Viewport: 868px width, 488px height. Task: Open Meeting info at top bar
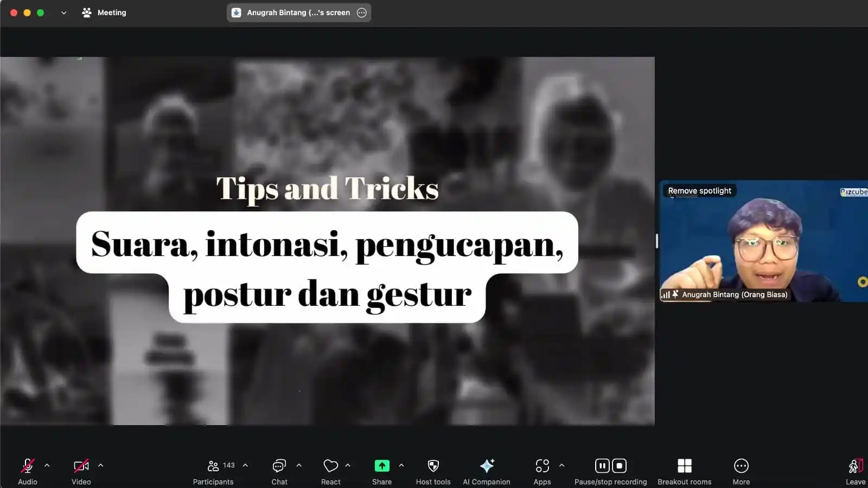(104, 12)
